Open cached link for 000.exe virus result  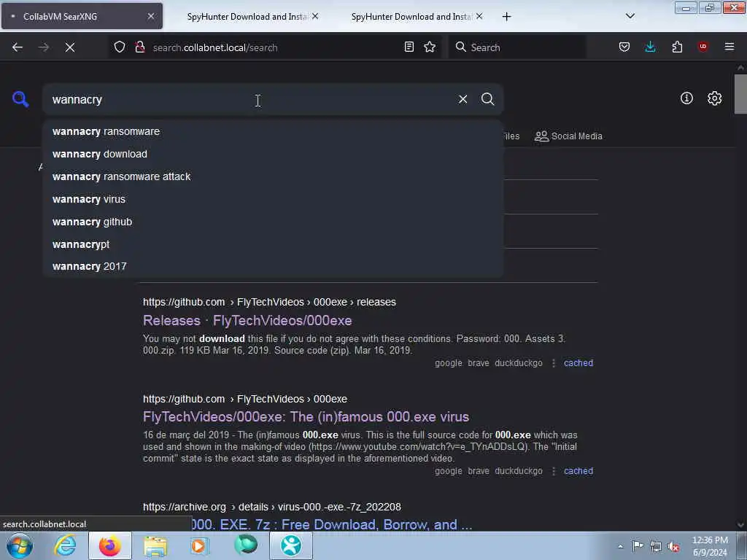click(578, 471)
